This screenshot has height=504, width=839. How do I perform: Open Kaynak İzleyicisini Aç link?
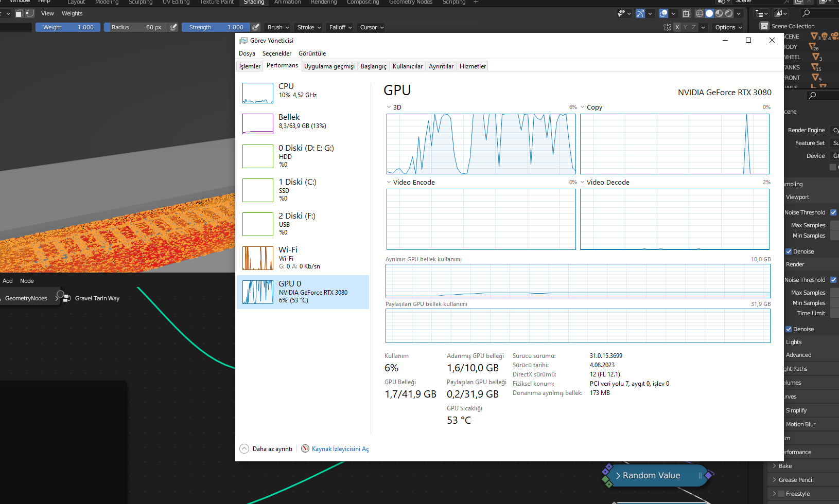point(340,449)
